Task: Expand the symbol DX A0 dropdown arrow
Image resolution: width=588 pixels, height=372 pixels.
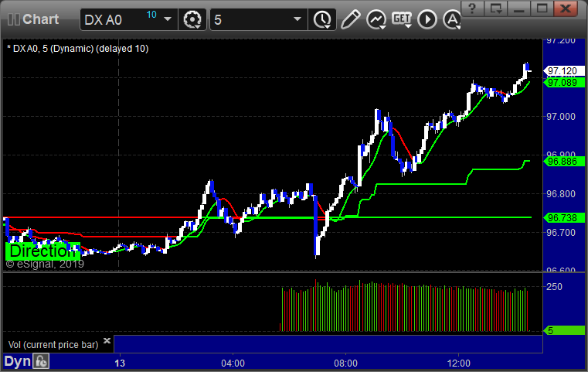Action: [168, 19]
